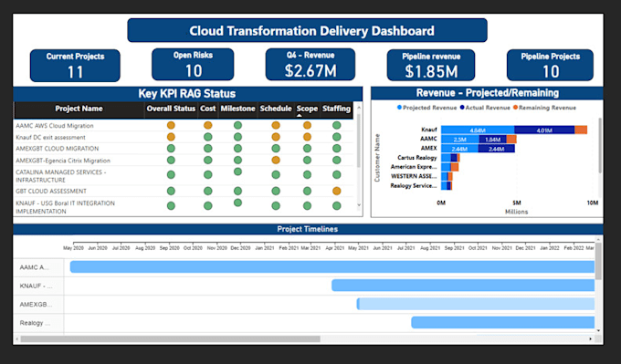
Task: Click the Actual Revenue legend entry
Action: point(485,108)
